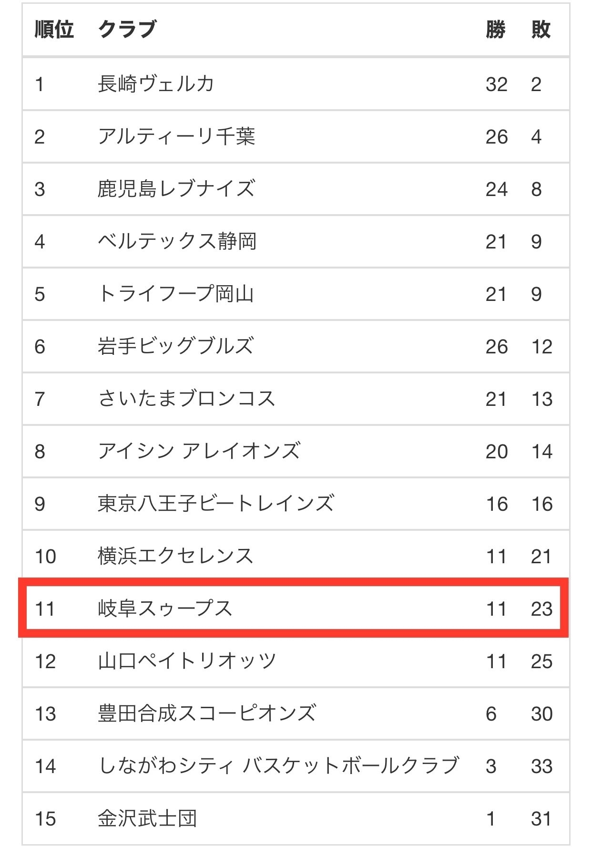
Task: Select the 長崎ヴェルカ club row
Action: (x=296, y=84)
